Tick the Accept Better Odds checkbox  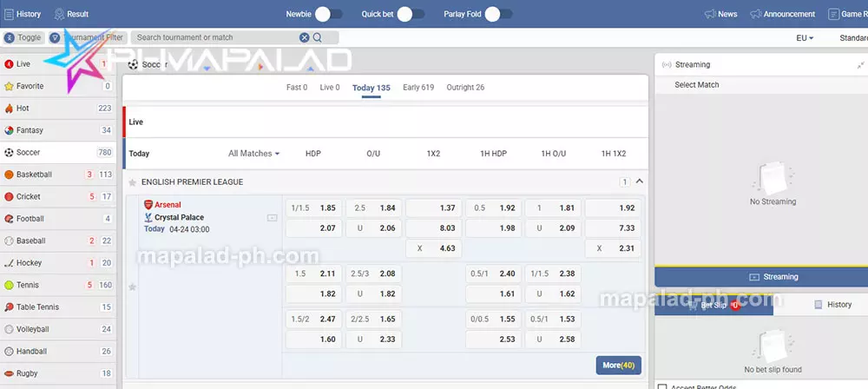pyautogui.click(x=661, y=386)
